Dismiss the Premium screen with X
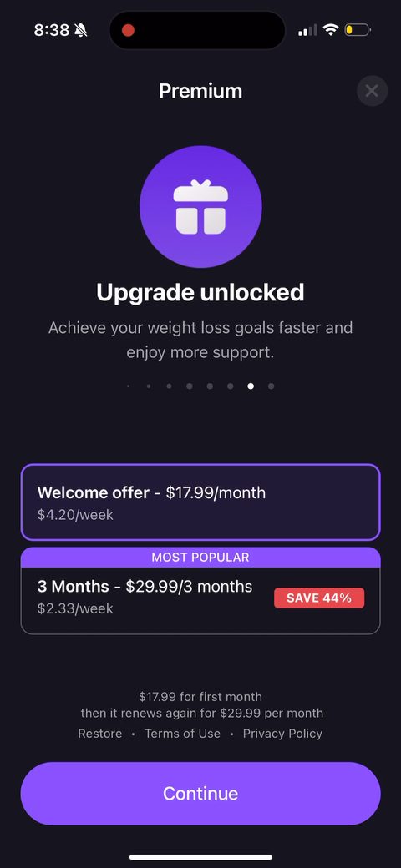401x868 pixels. coord(372,91)
